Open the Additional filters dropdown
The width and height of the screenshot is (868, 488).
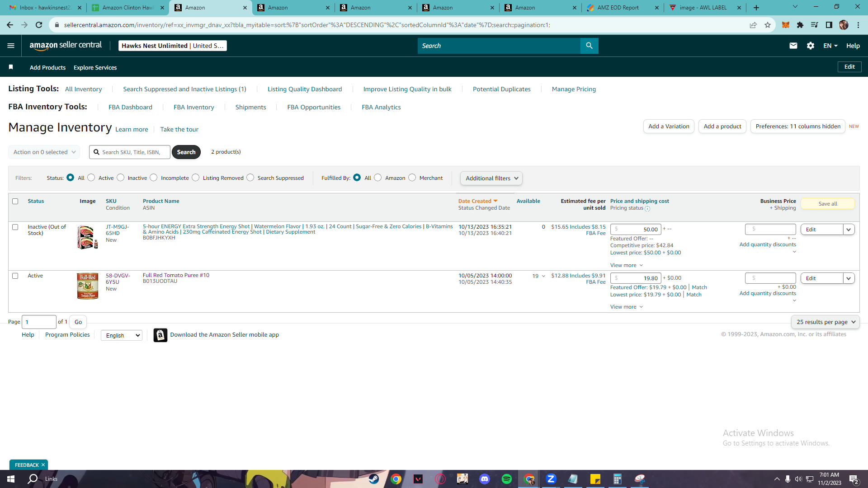click(491, 178)
